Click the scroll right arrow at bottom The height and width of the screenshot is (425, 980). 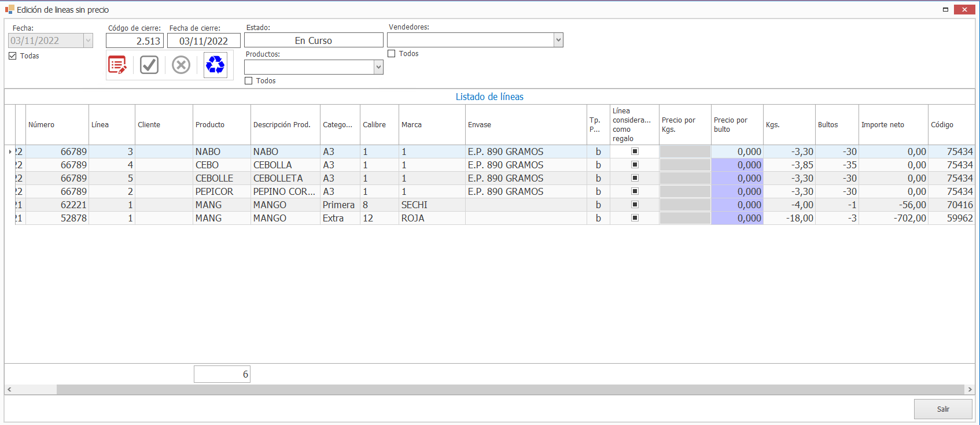pyautogui.click(x=970, y=390)
